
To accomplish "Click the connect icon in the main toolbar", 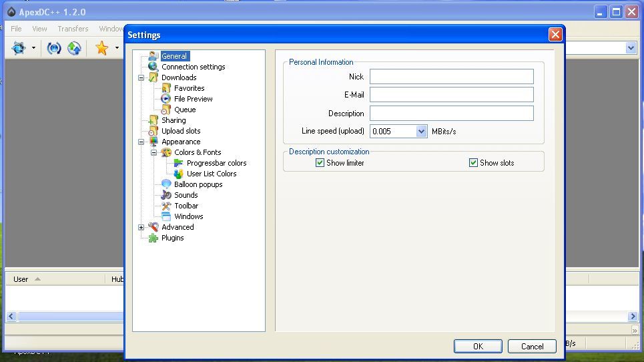I will (19, 48).
